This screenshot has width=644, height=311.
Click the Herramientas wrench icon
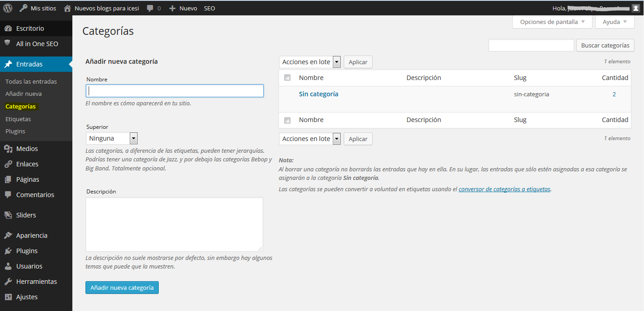8,282
